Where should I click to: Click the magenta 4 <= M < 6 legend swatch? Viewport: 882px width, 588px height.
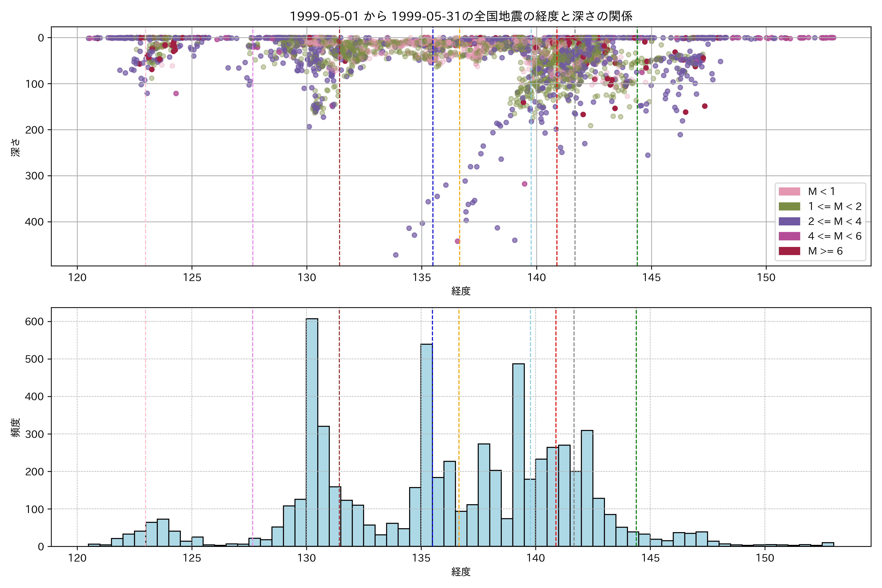coord(789,236)
